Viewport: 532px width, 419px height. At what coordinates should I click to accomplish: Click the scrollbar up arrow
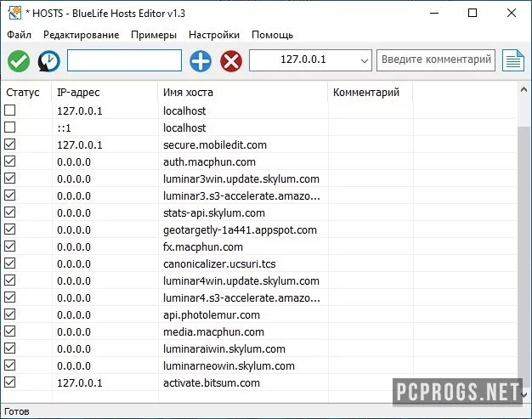pyautogui.click(x=524, y=89)
